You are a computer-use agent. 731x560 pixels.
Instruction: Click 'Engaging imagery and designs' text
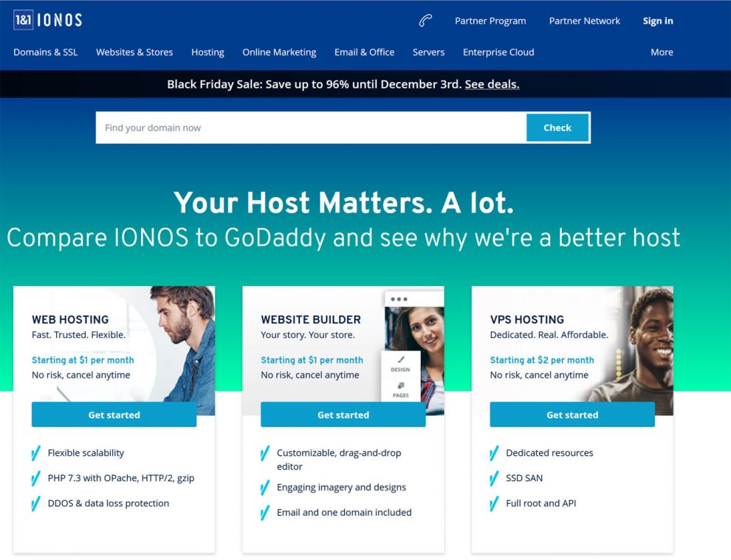[341, 487]
